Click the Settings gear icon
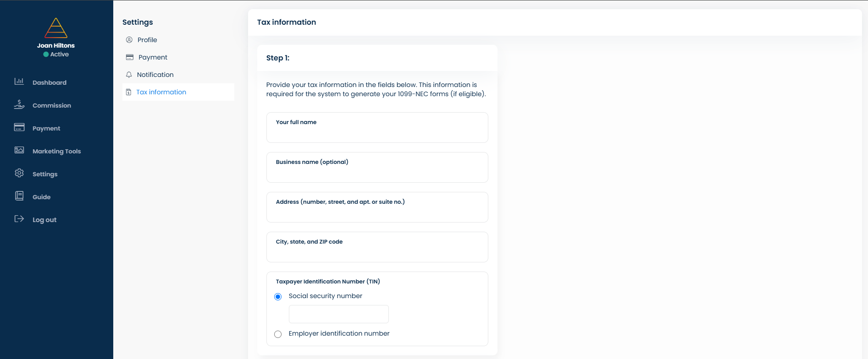Image resolution: width=868 pixels, height=359 pixels. [19, 173]
